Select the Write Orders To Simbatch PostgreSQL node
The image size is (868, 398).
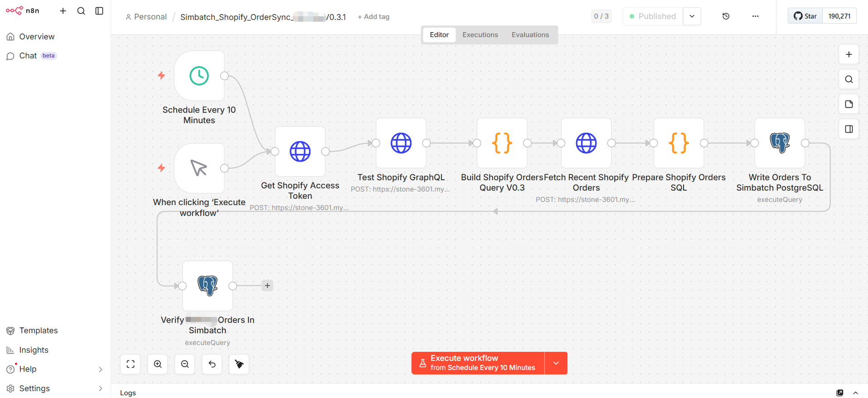point(780,143)
